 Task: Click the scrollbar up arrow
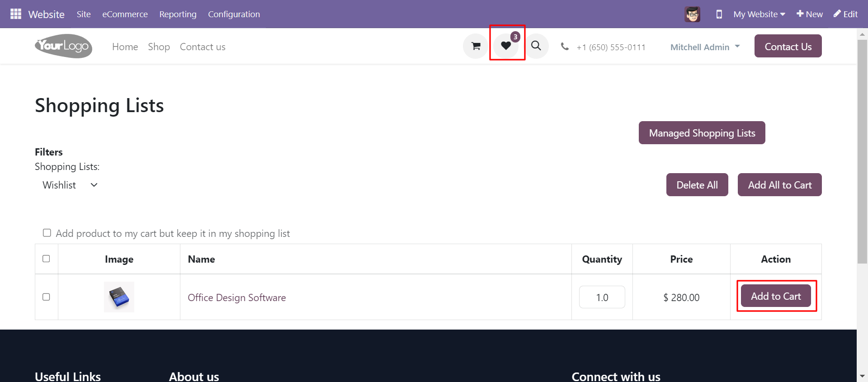pos(862,34)
